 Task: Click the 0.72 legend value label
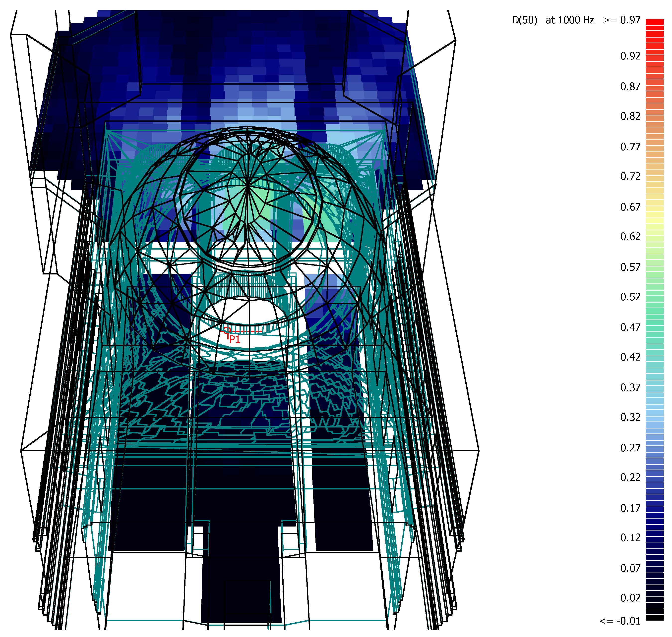(630, 177)
